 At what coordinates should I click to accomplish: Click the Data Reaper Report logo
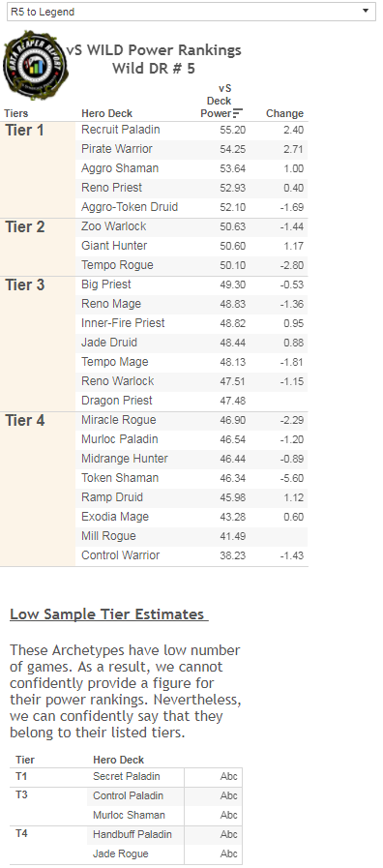tap(35, 65)
